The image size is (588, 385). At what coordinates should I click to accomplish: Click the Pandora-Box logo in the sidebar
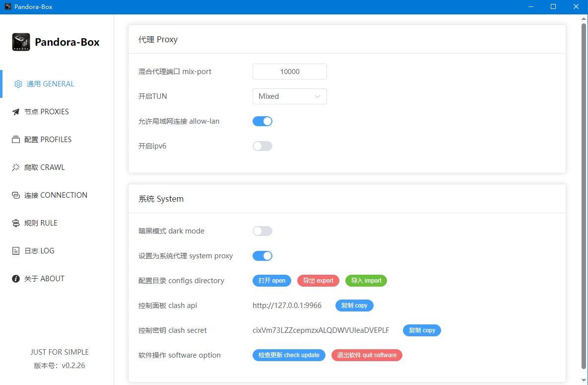tap(21, 42)
